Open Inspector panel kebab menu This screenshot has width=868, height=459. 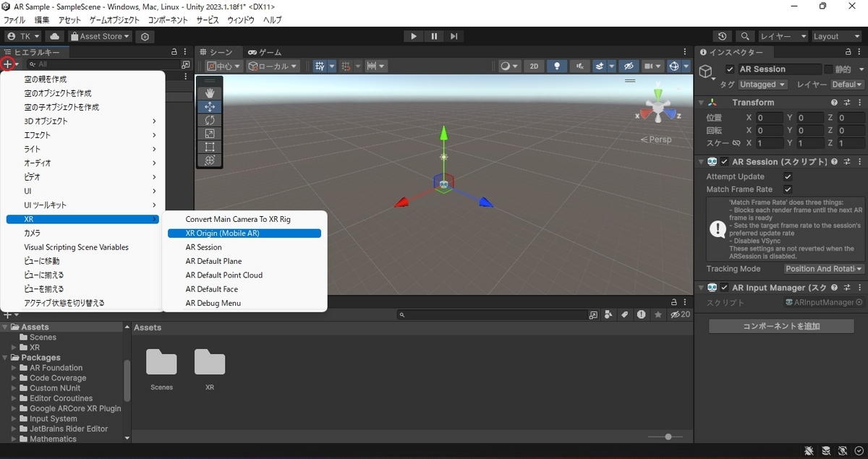(x=860, y=52)
